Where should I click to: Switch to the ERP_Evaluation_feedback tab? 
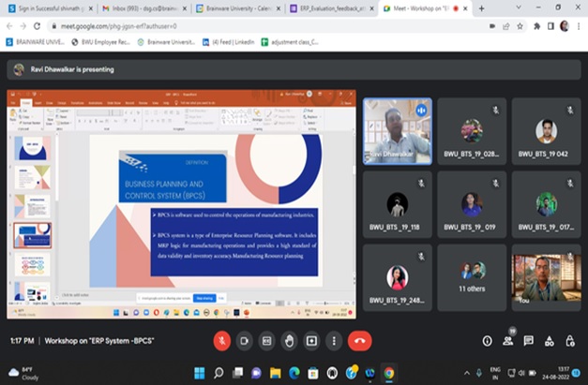(x=331, y=7)
